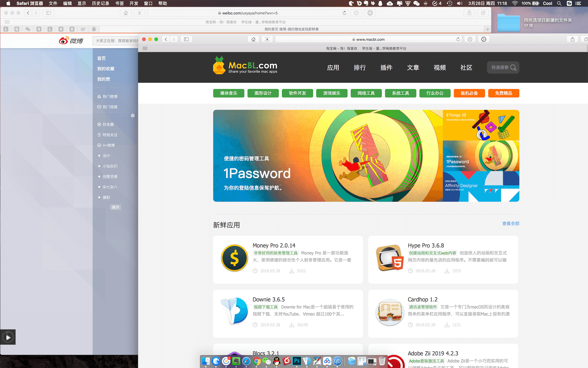Play the video widget in weibo window
Viewport: 588px width, 368px height.
tap(8, 337)
